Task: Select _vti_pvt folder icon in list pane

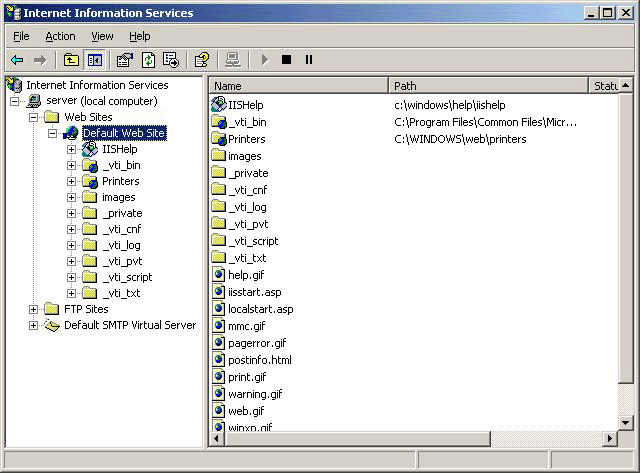Action: pos(219,223)
